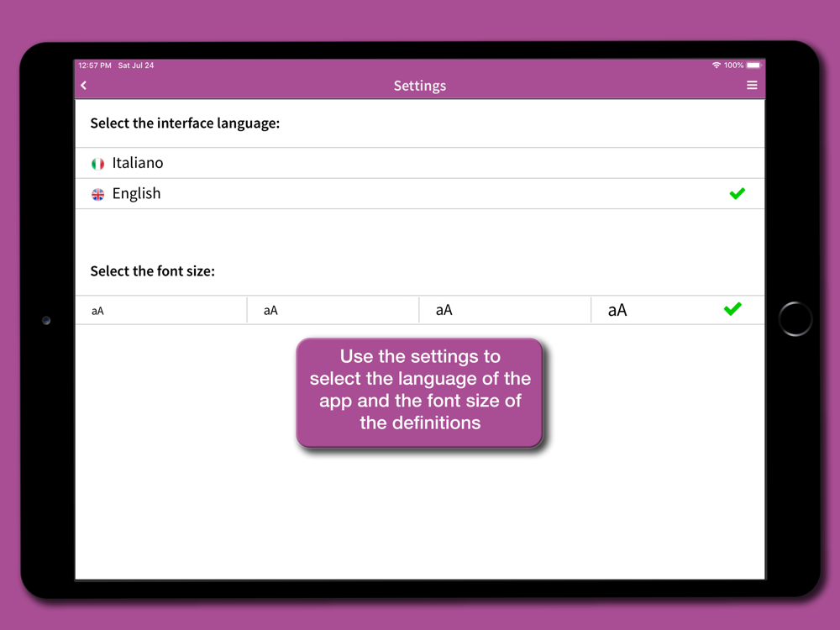Click the green checkmark beside English
Image resolution: width=840 pixels, height=630 pixels.
coord(738,193)
